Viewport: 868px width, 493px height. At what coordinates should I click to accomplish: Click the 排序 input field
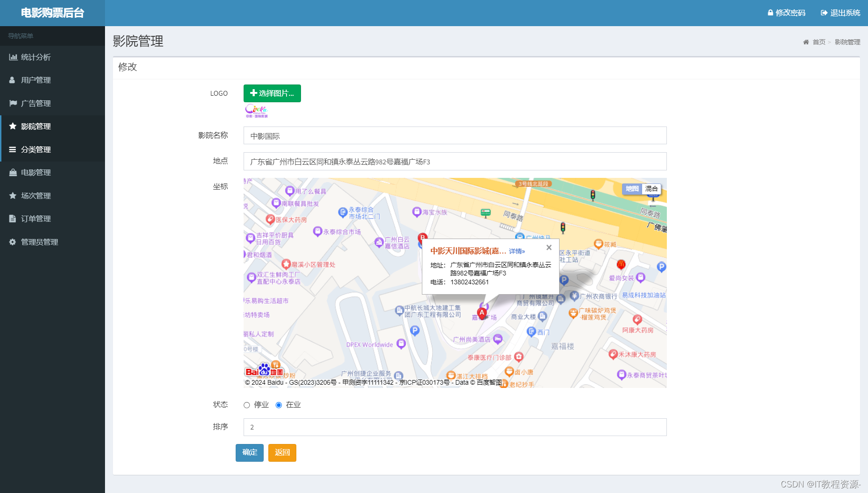tap(455, 427)
